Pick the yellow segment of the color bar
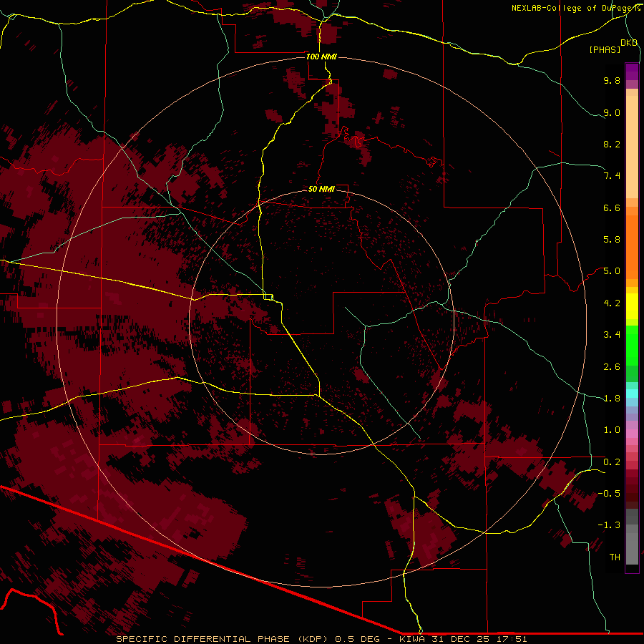Viewport: 644px width, 644px height. [x=632, y=306]
